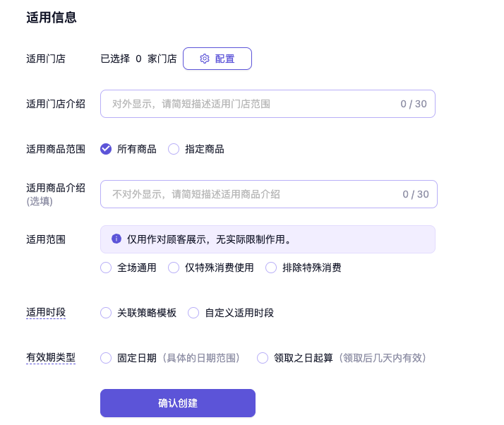Click the info icon in the notice banner
Viewport: 504px width, 425px height.
(116, 239)
